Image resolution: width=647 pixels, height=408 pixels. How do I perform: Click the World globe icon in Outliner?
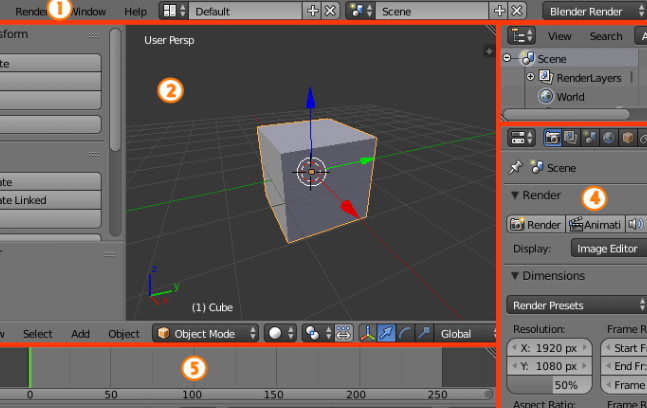pyautogui.click(x=546, y=96)
